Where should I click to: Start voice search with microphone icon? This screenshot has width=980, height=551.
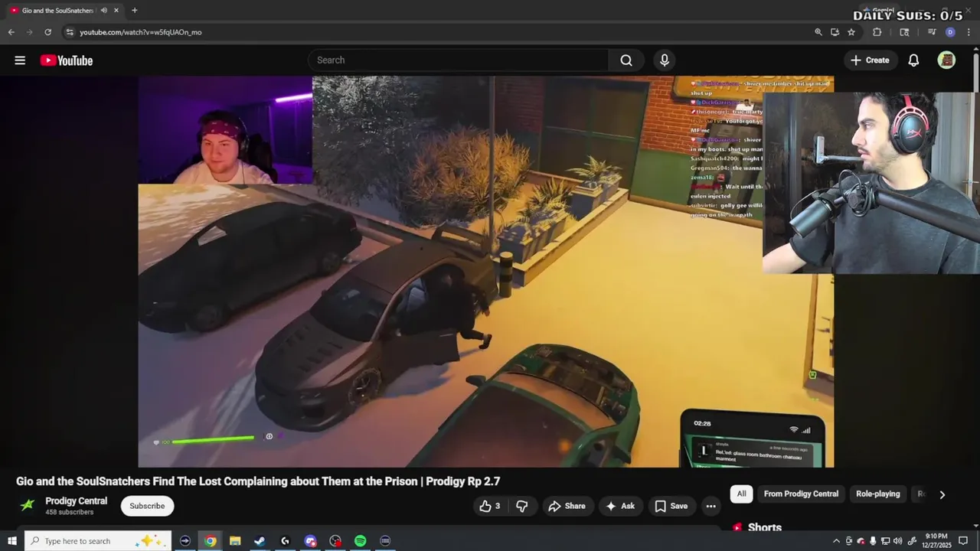click(664, 60)
